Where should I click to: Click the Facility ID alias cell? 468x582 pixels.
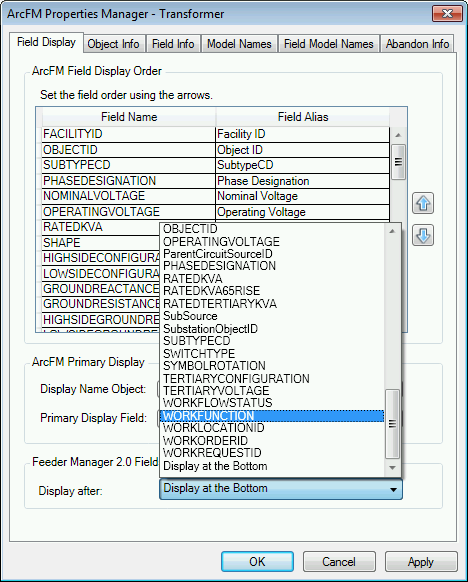pos(302,134)
